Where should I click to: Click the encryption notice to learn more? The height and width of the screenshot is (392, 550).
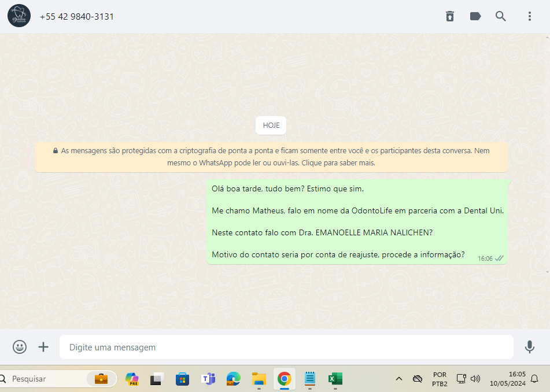tap(271, 157)
